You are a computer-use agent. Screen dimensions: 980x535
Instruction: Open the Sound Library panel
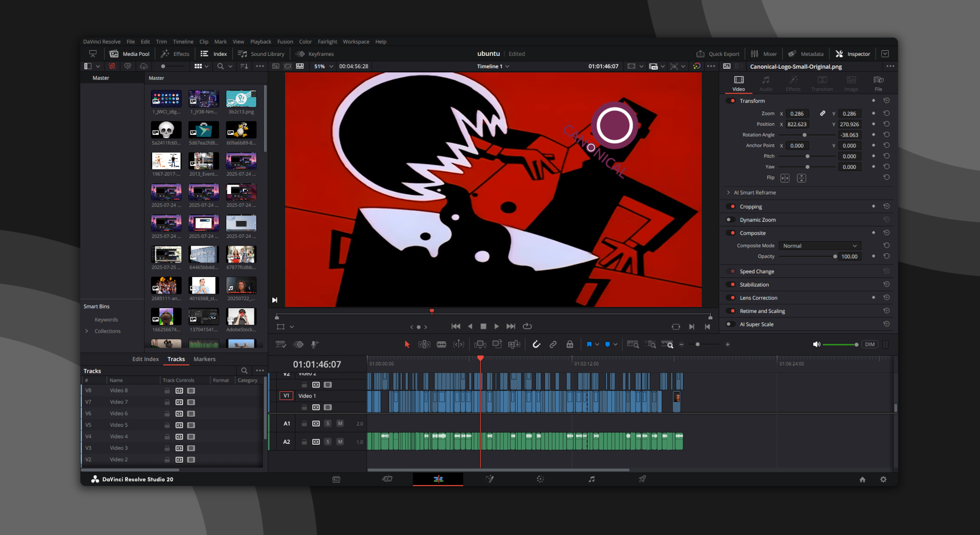click(261, 54)
